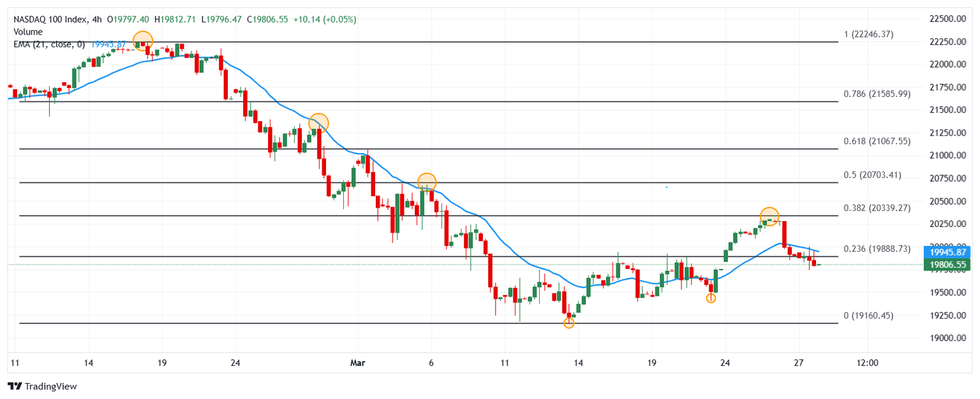Click the Volume indicator label
Viewport: 980px width, 399px height.
[x=28, y=32]
